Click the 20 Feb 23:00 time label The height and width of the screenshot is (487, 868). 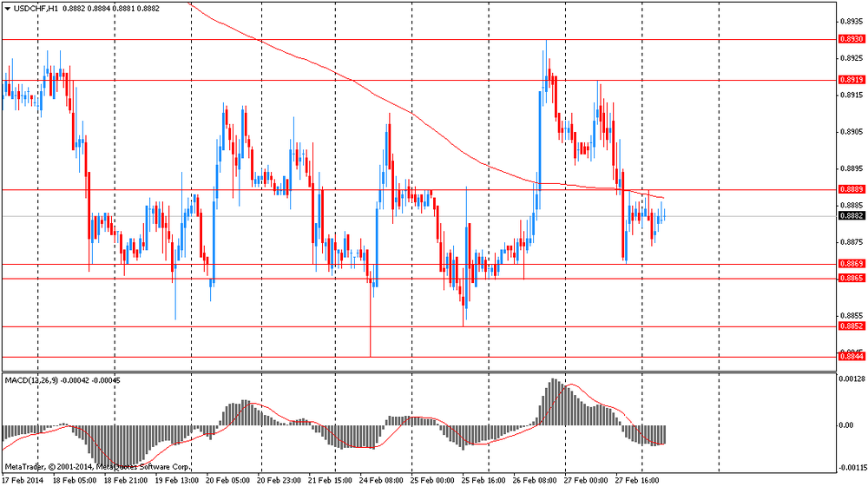[279, 480]
